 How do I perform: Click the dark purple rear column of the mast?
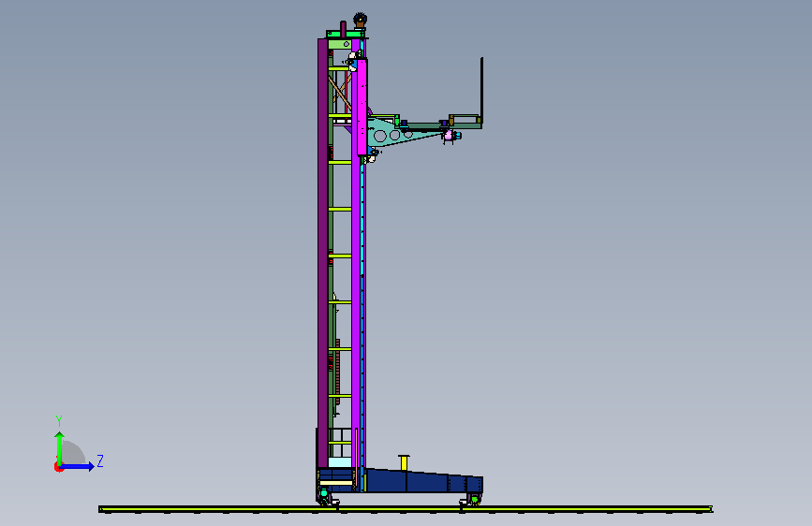click(x=322, y=253)
